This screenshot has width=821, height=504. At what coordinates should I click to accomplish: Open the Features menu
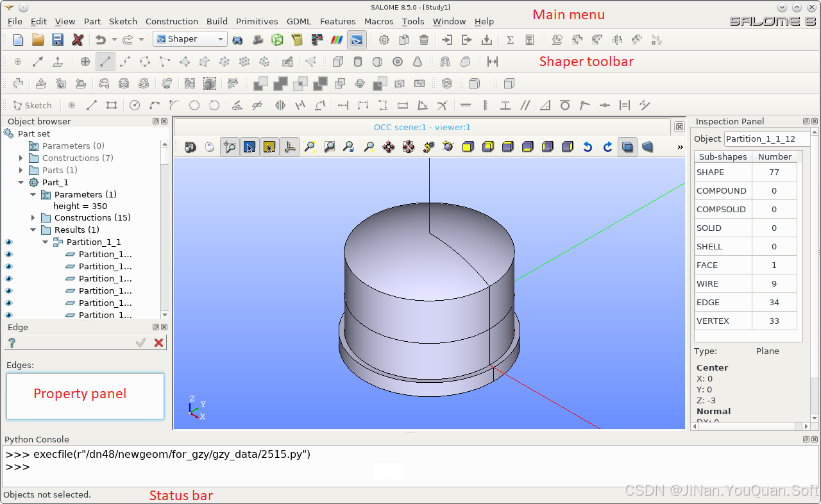point(338,21)
